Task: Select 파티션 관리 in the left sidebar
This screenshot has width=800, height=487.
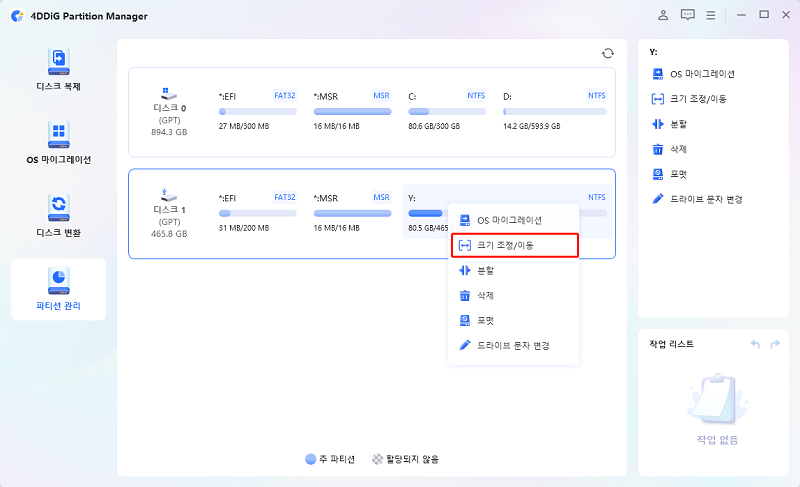Action: pos(59,289)
